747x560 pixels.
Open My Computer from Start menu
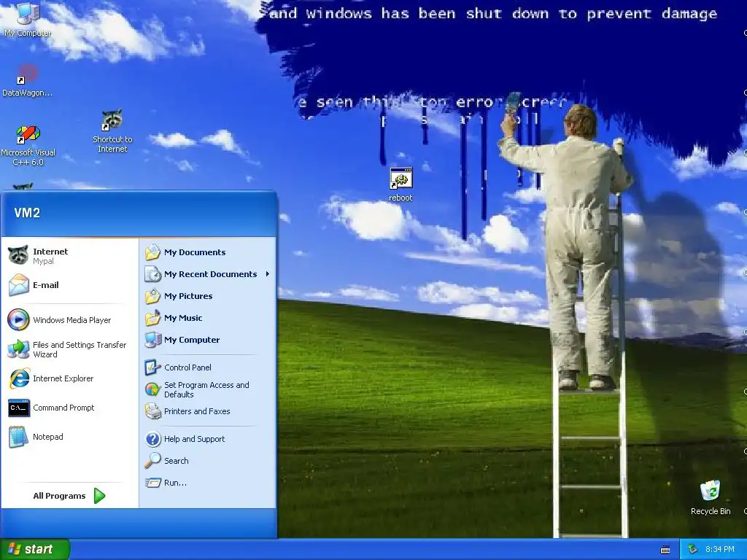coord(208,340)
